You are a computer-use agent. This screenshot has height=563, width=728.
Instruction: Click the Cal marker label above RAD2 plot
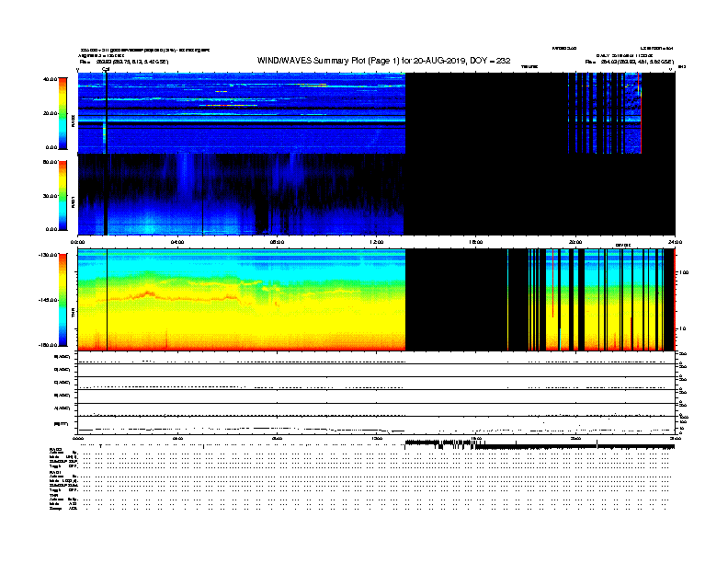106,69
